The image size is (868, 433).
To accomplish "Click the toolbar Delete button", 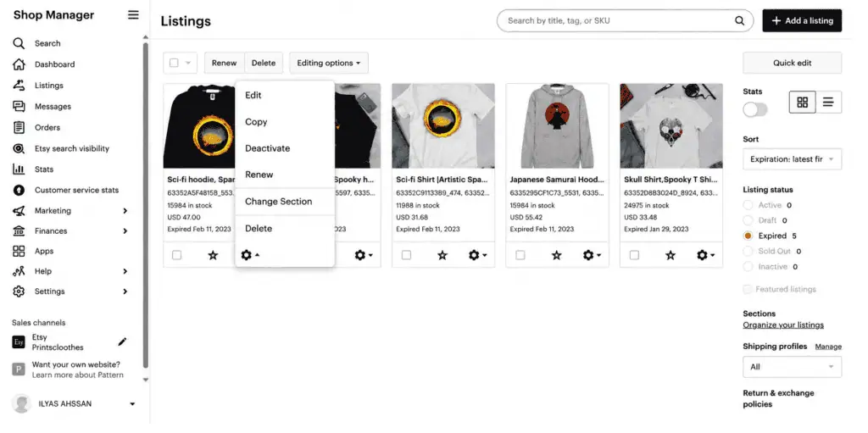I will [x=264, y=63].
